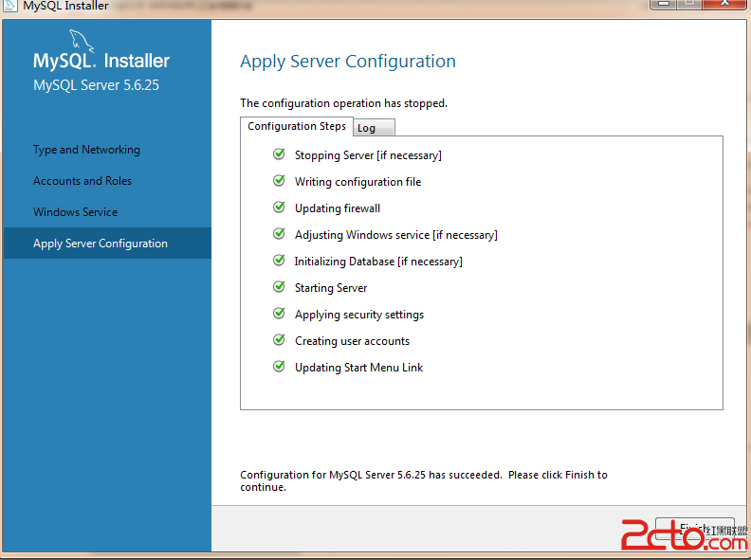Select Apply Server Configuration sidebar step
The height and width of the screenshot is (560, 751).
coord(107,244)
